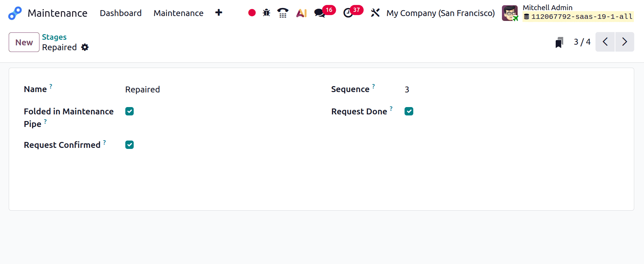Click database name 112067792-saas-19-1-all
The width and height of the screenshot is (644, 264).
coord(578,17)
